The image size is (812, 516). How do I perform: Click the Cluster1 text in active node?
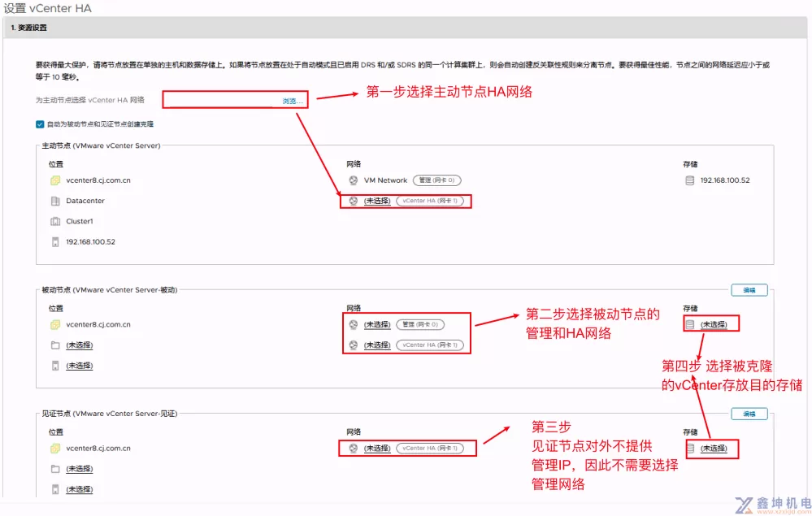click(x=79, y=222)
